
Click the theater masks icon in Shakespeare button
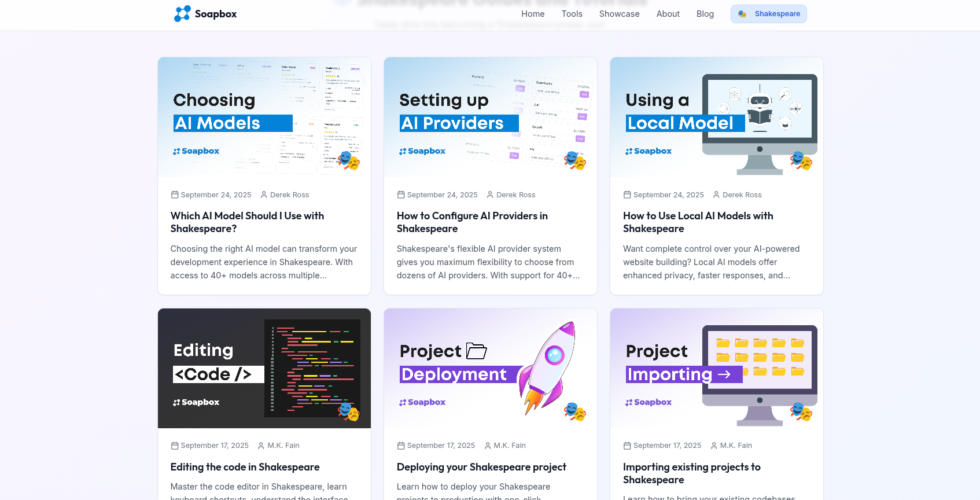click(742, 14)
